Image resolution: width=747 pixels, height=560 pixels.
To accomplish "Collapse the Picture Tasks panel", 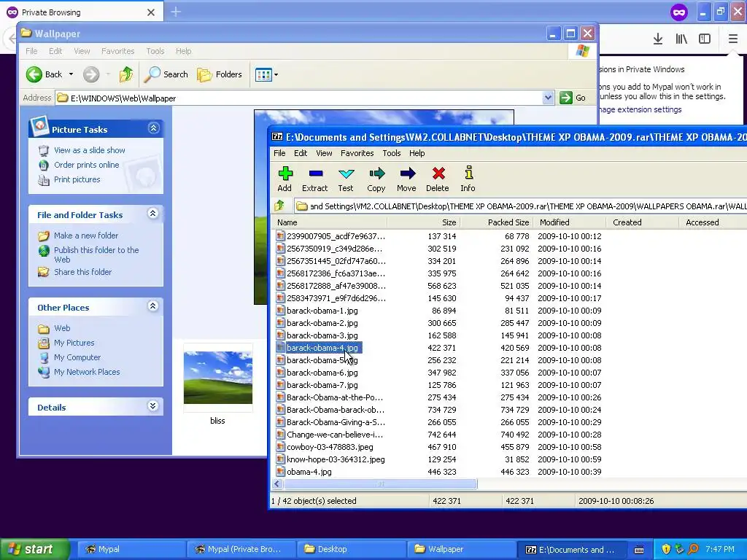I will 153,128.
